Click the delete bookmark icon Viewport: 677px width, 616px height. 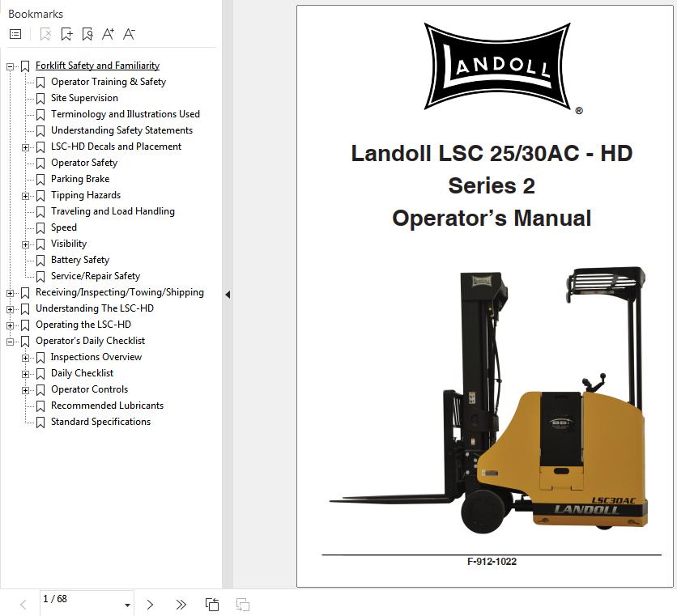45,34
